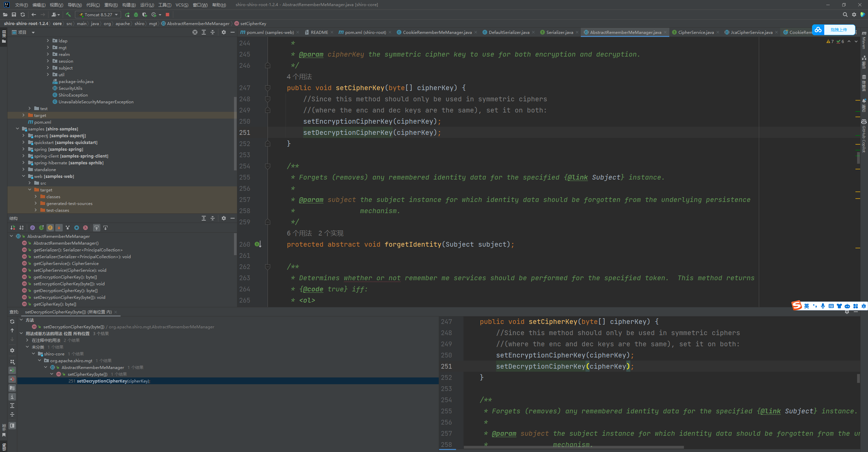
Task: Open Search Everywhere magnifier icon
Action: pyautogui.click(x=845, y=15)
